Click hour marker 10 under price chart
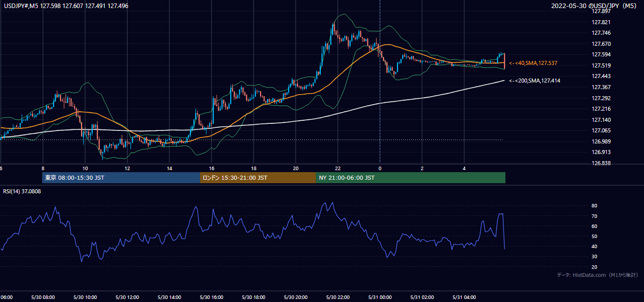 point(85,168)
